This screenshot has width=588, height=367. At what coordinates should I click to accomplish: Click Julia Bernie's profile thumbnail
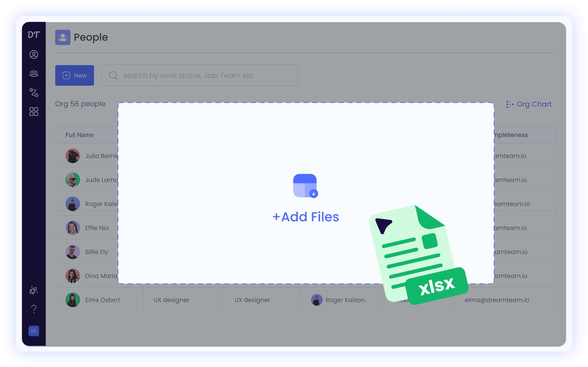tap(72, 156)
